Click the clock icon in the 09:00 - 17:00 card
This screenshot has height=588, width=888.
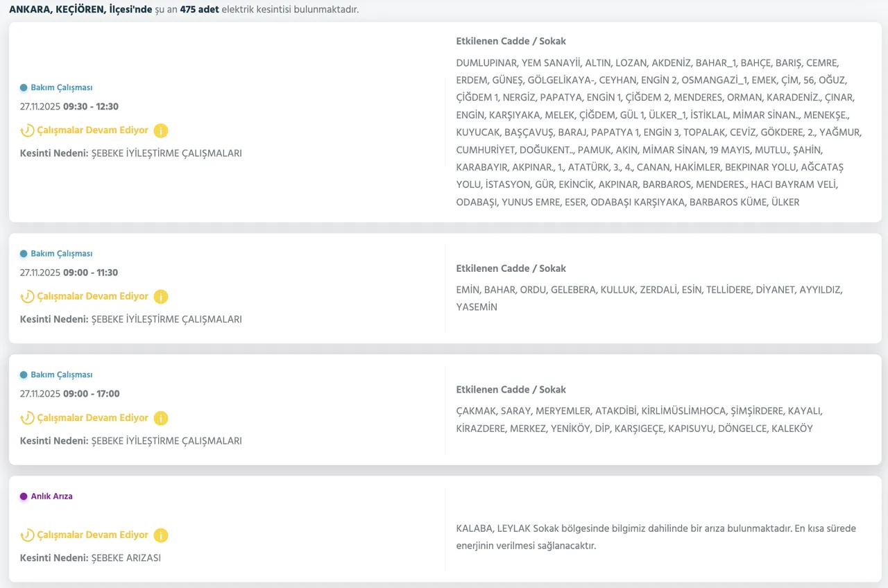[27, 418]
